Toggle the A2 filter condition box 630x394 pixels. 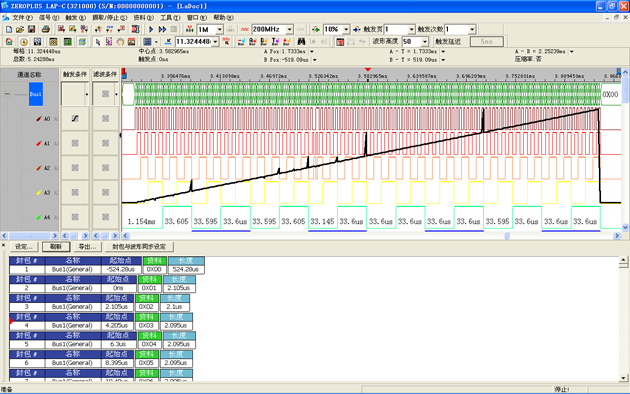point(106,168)
